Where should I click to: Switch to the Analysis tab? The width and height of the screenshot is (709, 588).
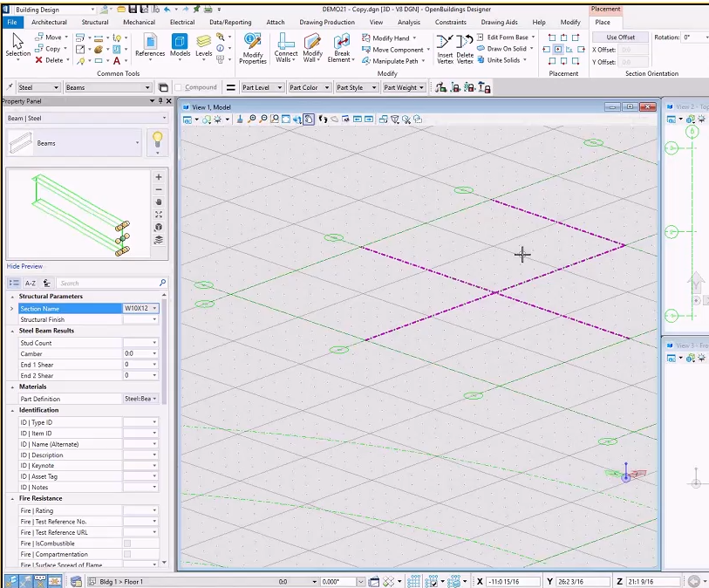coord(409,22)
